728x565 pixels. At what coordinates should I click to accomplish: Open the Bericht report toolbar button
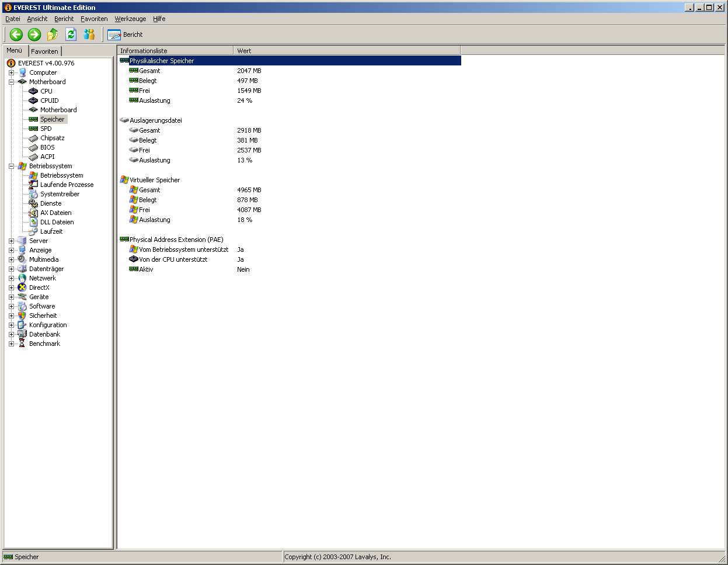click(126, 34)
